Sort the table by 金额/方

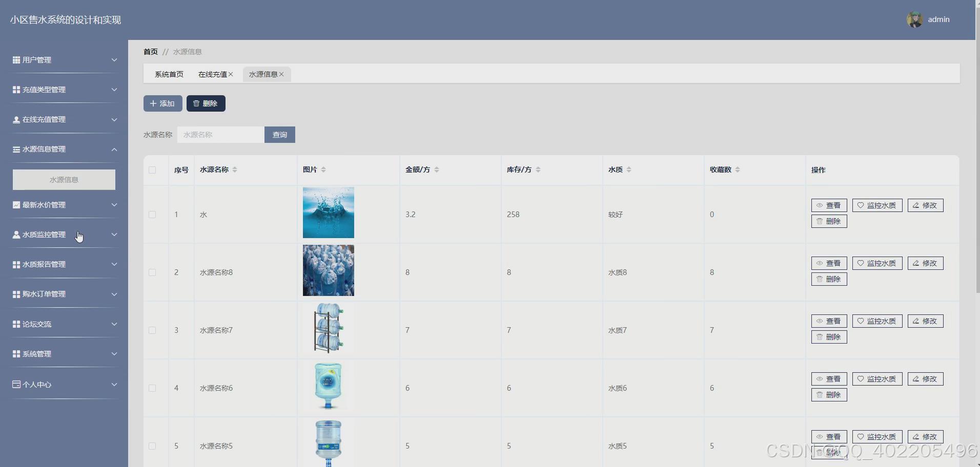click(437, 169)
